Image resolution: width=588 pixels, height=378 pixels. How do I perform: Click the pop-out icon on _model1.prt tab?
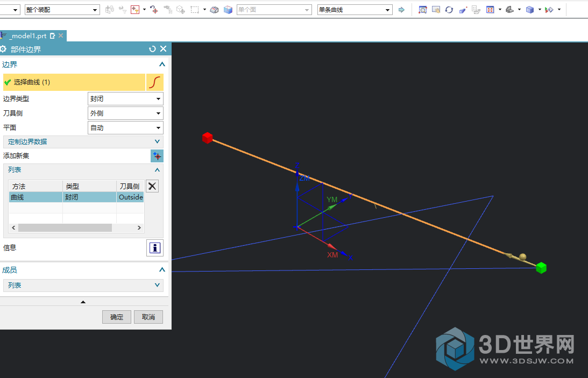(53, 36)
